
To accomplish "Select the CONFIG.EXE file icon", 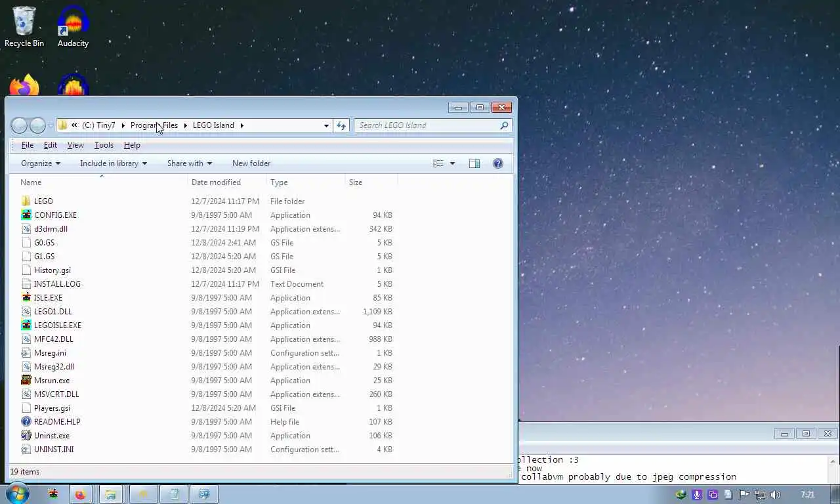I will (x=26, y=215).
